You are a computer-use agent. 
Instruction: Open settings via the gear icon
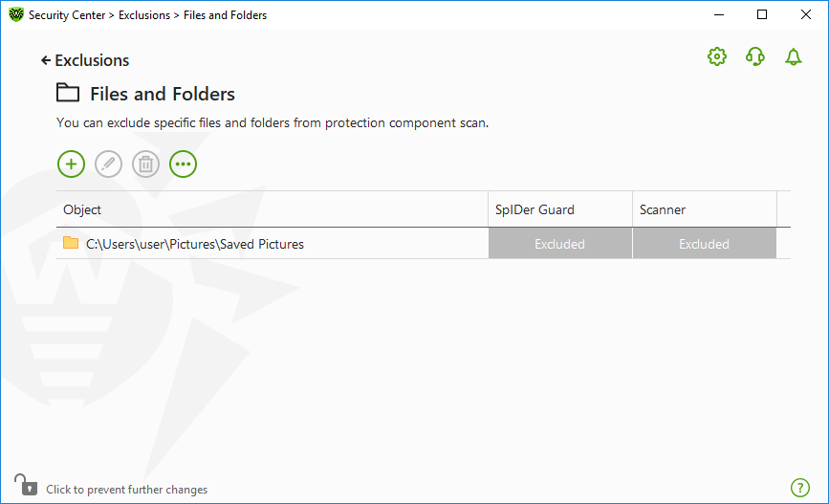717,56
